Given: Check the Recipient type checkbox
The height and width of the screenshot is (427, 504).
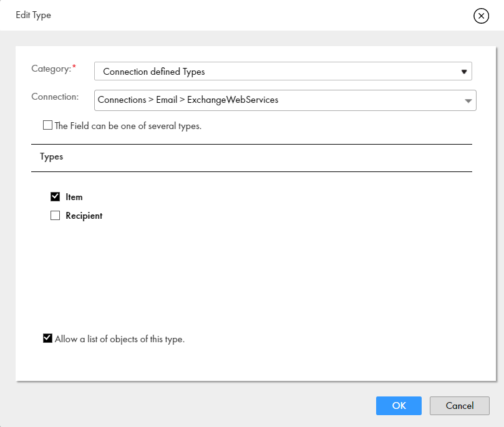Looking at the screenshot, I should point(56,215).
